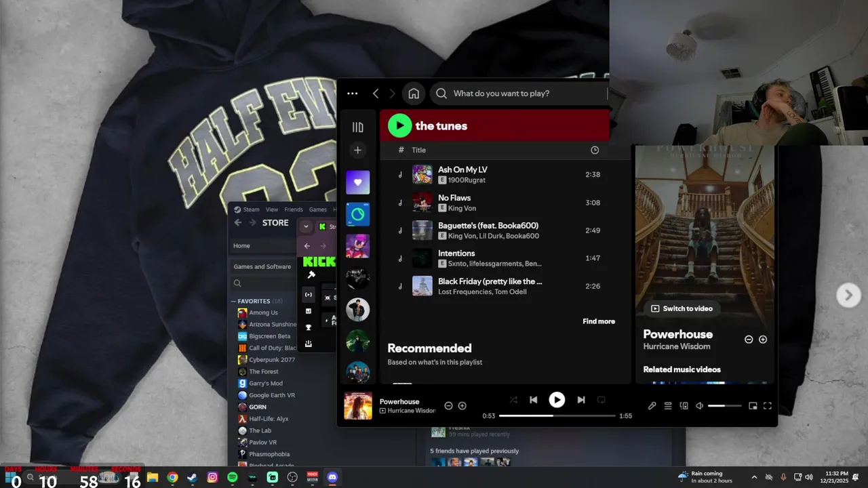This screenshot has height=488, width=868.
Task: Click the trophy icon in Kick sidebar
Action: click(309, 327)
